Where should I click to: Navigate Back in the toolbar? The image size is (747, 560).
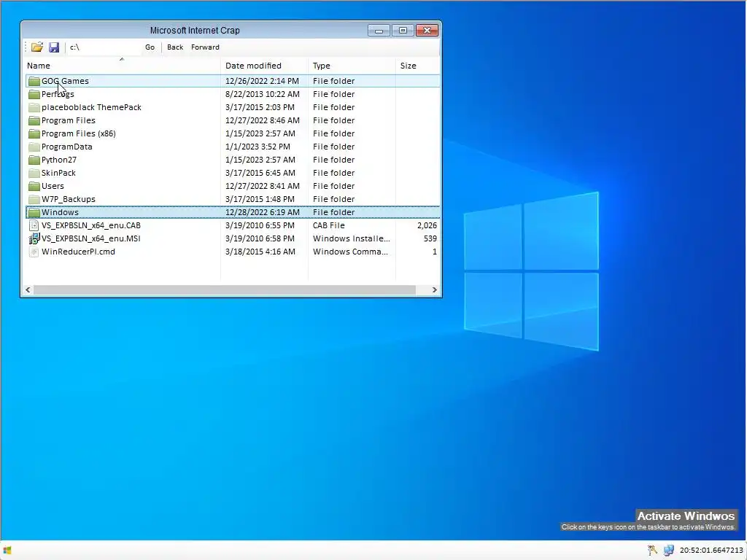pyautogui.click(x=175, y=47)
